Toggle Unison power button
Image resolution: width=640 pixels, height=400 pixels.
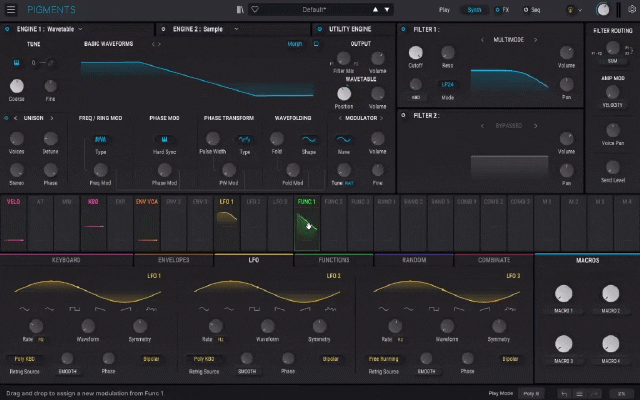tap(6, 118)
